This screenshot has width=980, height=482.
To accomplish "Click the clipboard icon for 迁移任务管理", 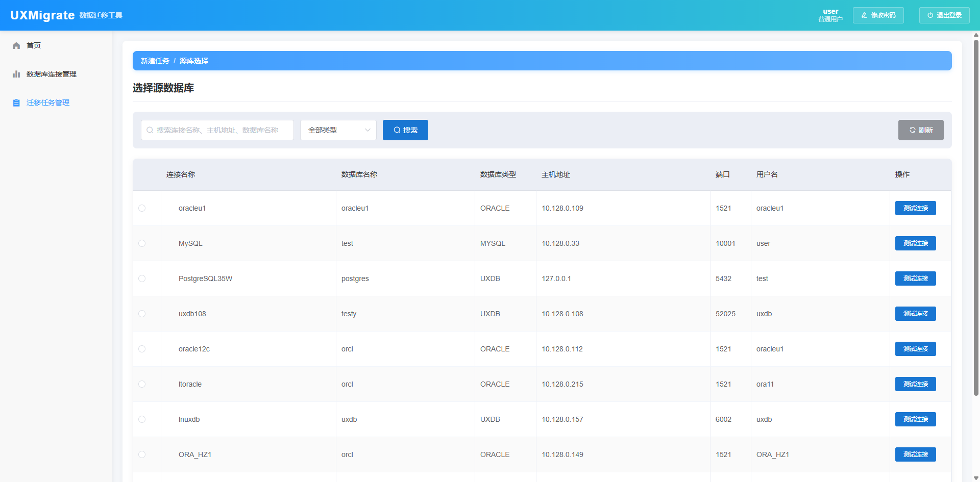I will pos(16,103).
